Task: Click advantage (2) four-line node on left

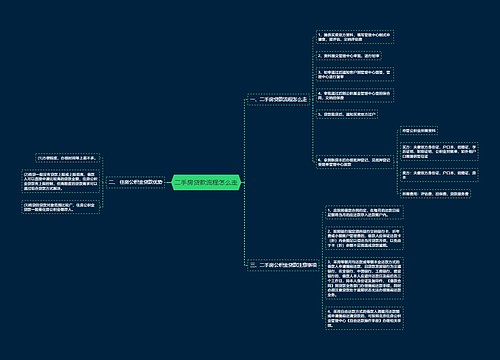Action: 61,181
